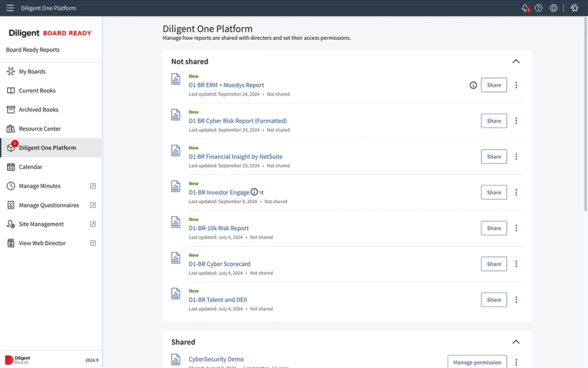This screenshot has width=588, height=368.
Task: Click info icon beside D1 BR ERM report
Action: pos(473,85)
